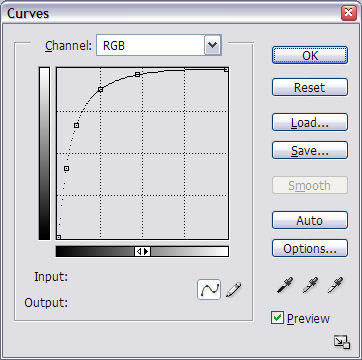Open the Load... curve dialog

click(x=310, y=122)
